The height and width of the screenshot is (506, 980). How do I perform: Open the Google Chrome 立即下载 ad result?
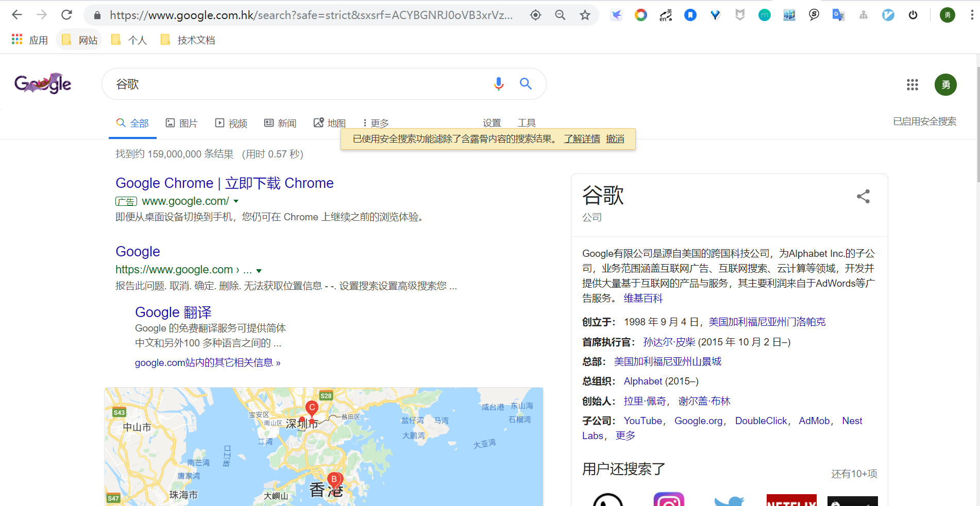pyautogui.click(x=225, y=183)
